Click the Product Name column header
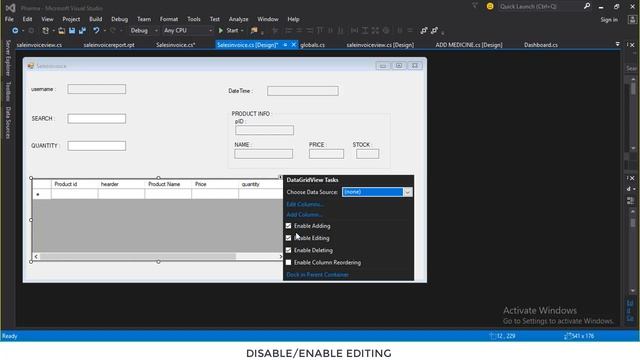The height and width of the screenshot is (360, 640). click(167, 184)
